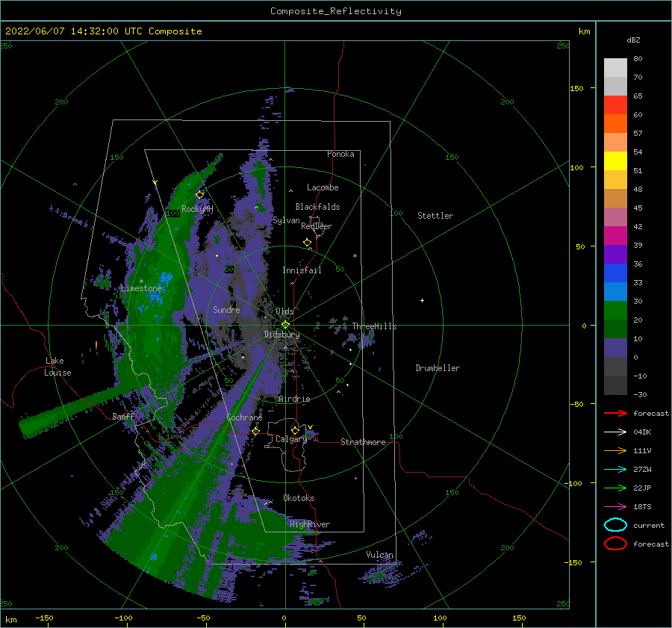Click the Lacombe city label
Image resolution: width=672 pixels, height=628 pixels.
(x=323, y=187)
